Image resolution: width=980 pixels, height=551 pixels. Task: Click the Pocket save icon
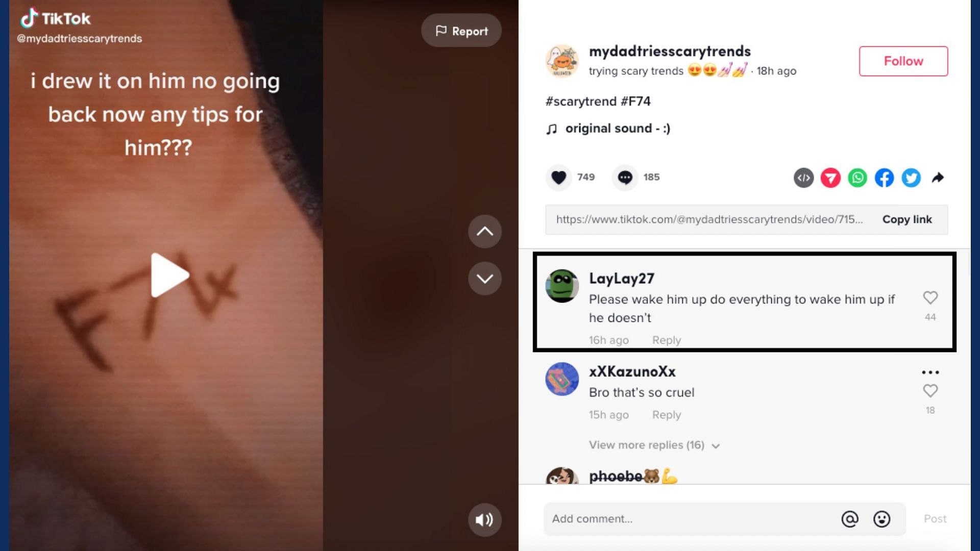pos(830,177)
